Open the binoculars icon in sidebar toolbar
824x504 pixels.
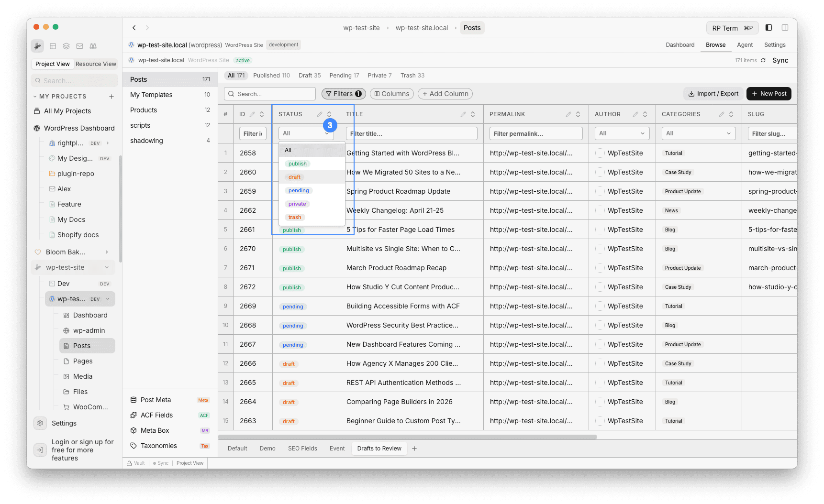pyautogui.click(x=93, y=46)
